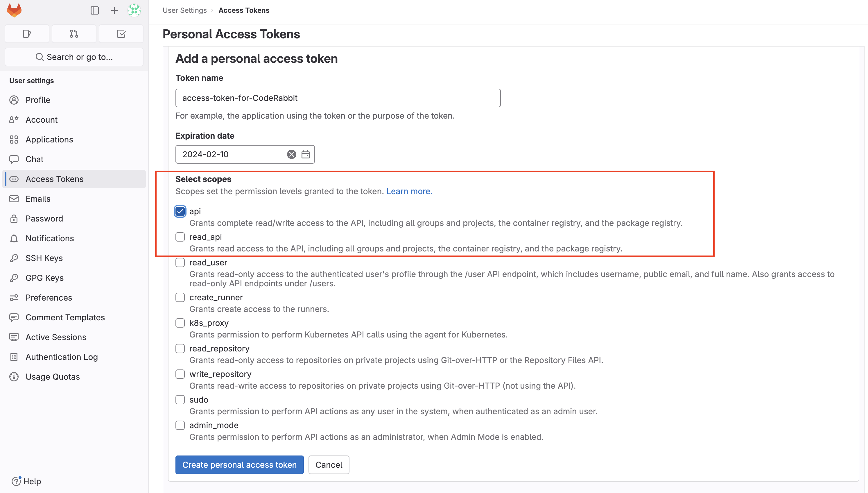The width and height of the screenshot is (868, 493).
Task: Enable the read_api scope checkbox
Action: pos(180,237)
